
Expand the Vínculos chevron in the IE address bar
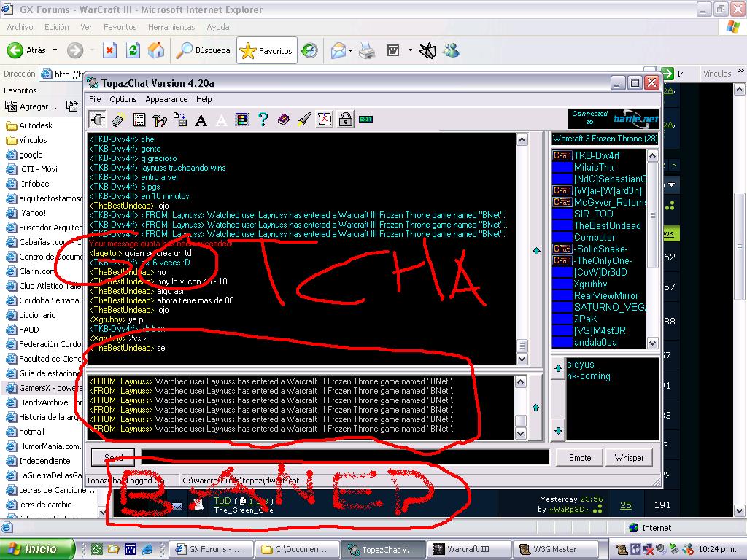click(741, 71)
